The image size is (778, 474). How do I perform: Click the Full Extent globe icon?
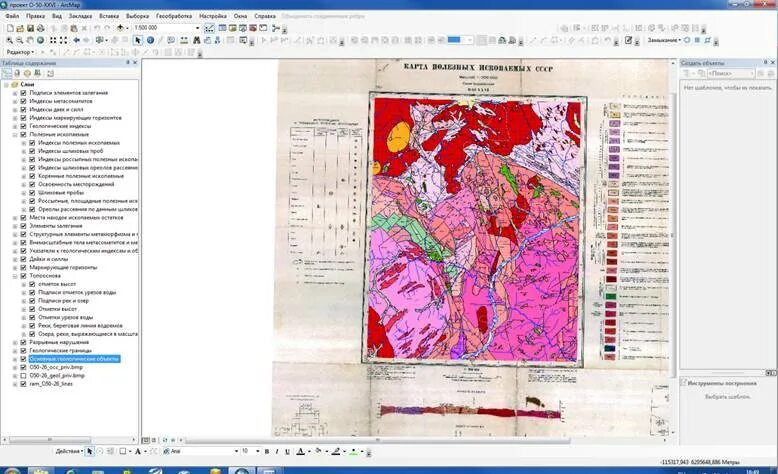tap(40, 40)
